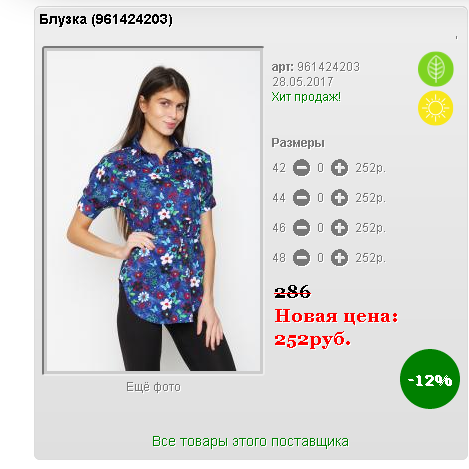This screenshot has width=469, height=469.
Task: Open the 'Ещё фото' link
Action: [x=153, y=387]
